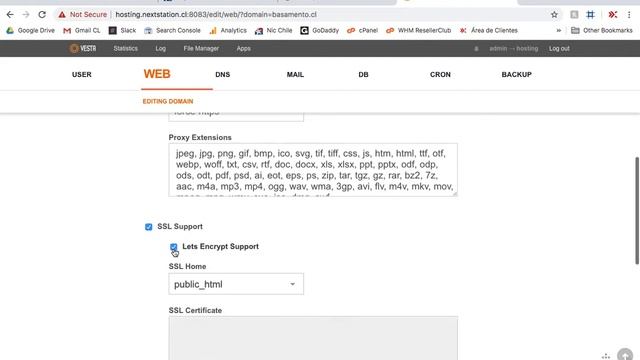The height and width of the screenshot is (360, 640).
Task: Open Chrome three-dot menu
Action: [x=629, y=15]
